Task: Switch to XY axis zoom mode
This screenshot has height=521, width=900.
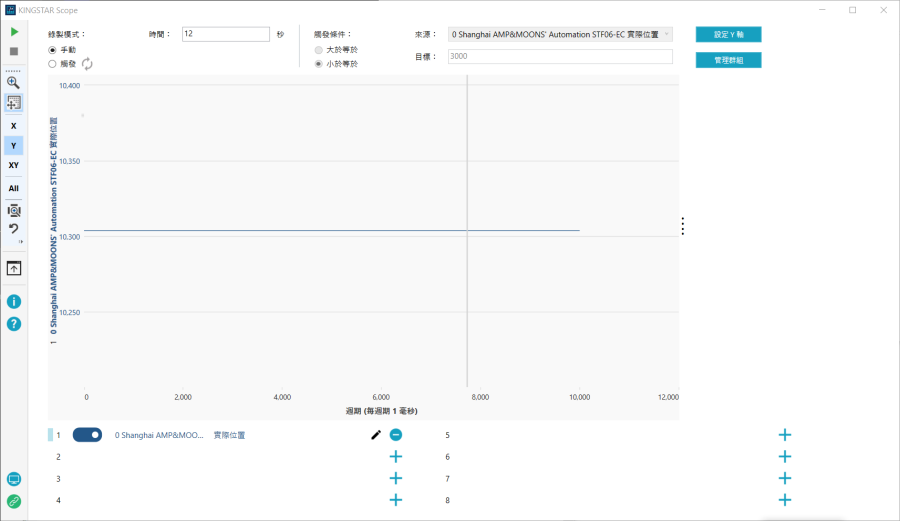Action: pyautogui.click(x=14, y=165)
